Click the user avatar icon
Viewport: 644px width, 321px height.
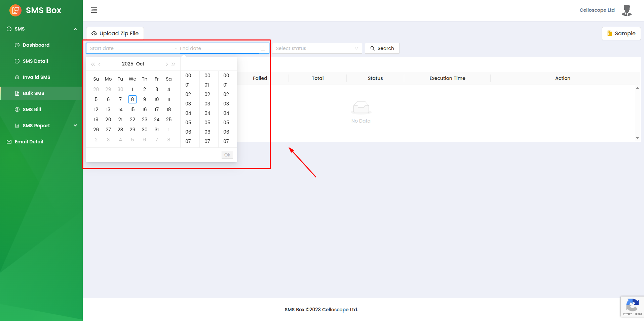coord(627,10)
